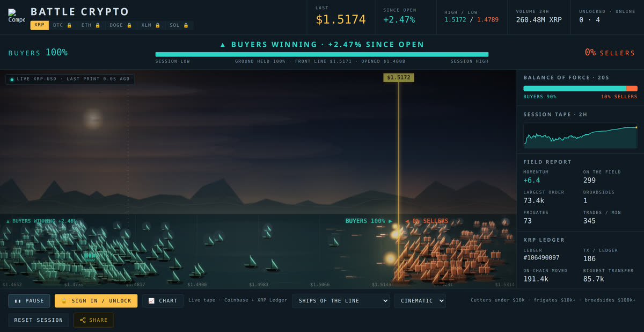Click the lock icon on SOL tab
Screen dimensions: 644x332
pyautogui.click(x=186, y=25)
